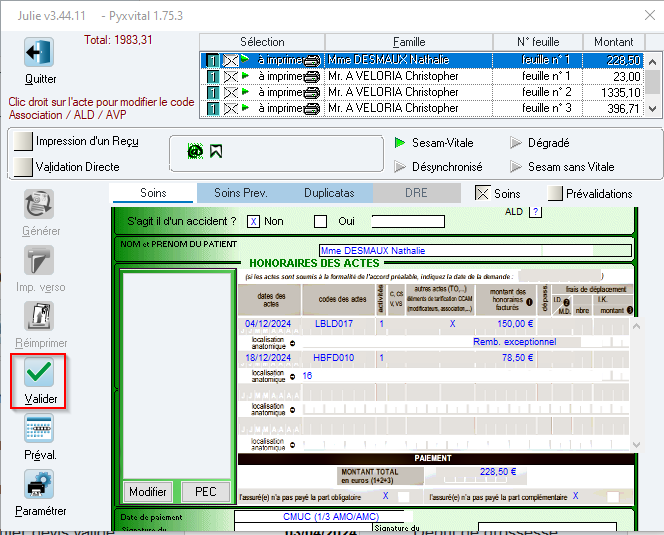Click the green @ email icon
This screenshot has width=664, height=535.
(x=195, y=151)
